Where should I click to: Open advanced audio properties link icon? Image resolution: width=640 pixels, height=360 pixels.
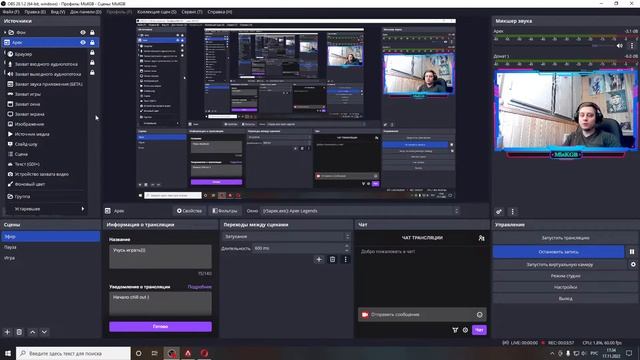(499, 211)
